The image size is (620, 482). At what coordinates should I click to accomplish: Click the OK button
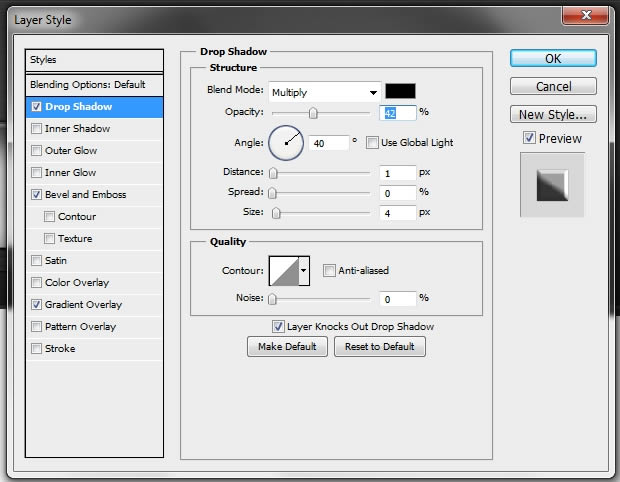pyautogui.click(x=553, y=59)
